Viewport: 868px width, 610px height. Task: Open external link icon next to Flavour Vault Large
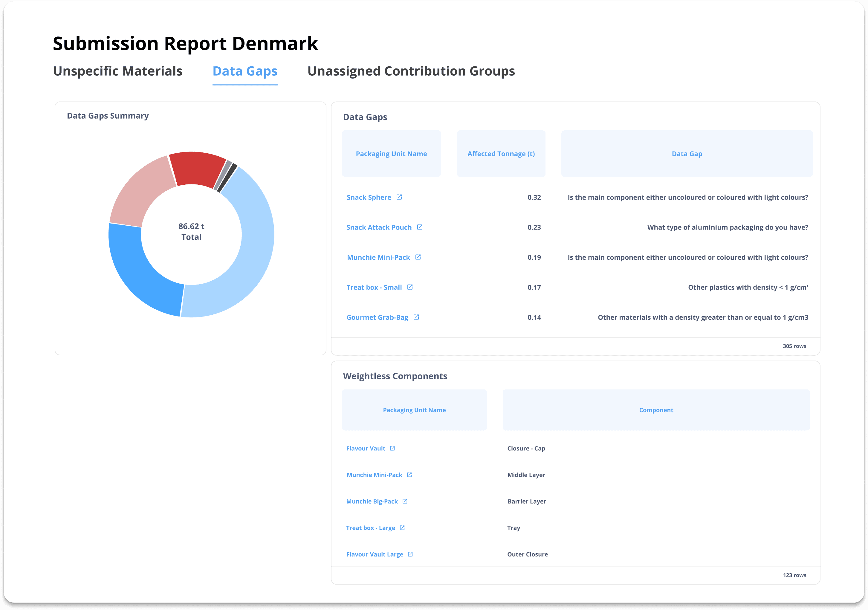click(x=410, y=554)
